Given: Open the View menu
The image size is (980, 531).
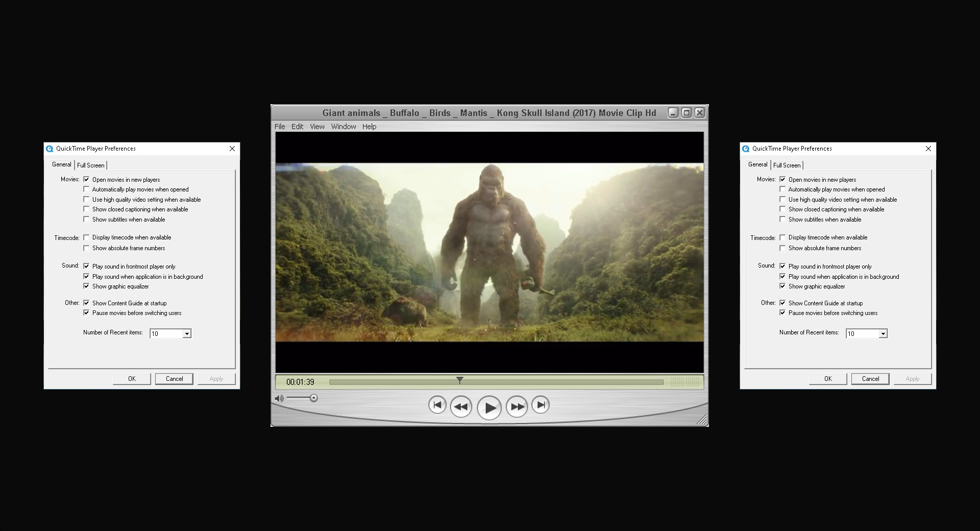Looking at the screenshot, I should [317, 127].
